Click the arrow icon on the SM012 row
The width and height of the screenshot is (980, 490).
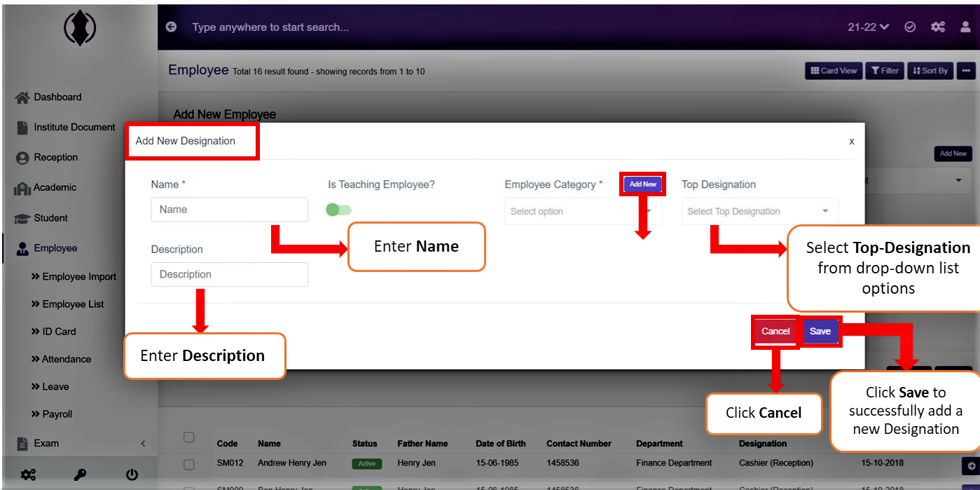(971, 465)
